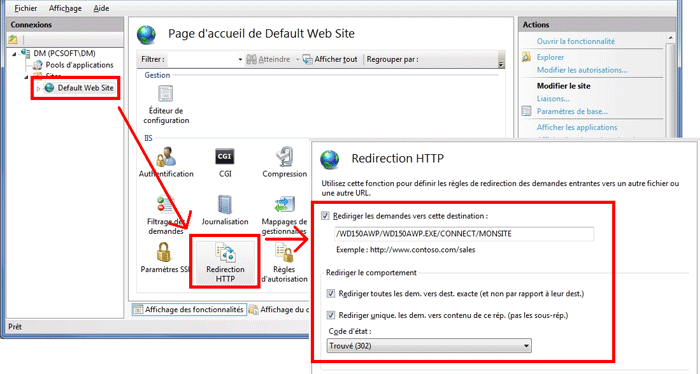
Task: Expand the Default Web Site tree node
Action: 38,88
